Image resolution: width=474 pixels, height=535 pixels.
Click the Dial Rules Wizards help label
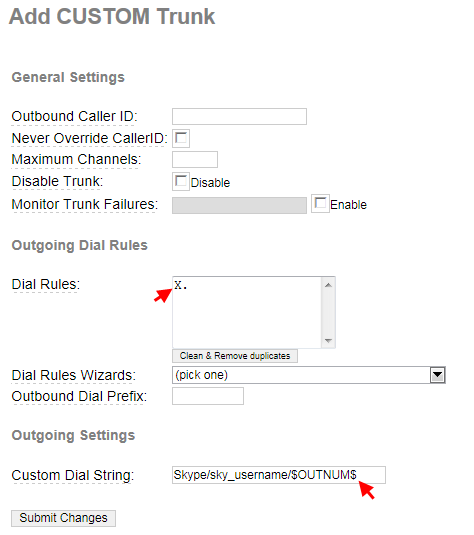coord(74,375)
